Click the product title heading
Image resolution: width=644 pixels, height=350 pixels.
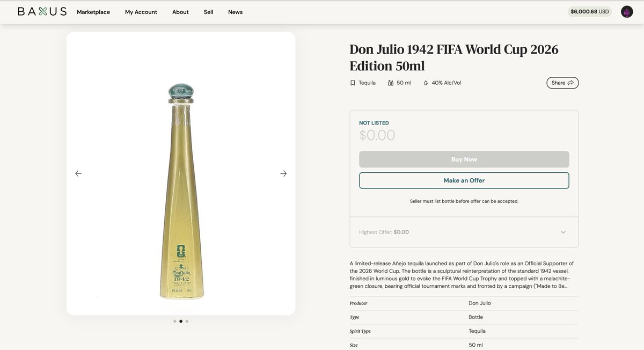point(454,57)
